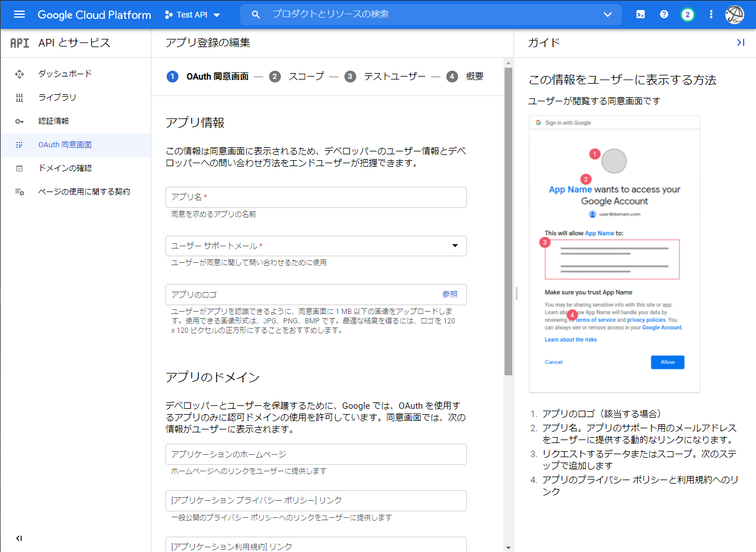Go to 認証情報 menu item
Screen dimensions: 756x552
(x=75, y=121)
